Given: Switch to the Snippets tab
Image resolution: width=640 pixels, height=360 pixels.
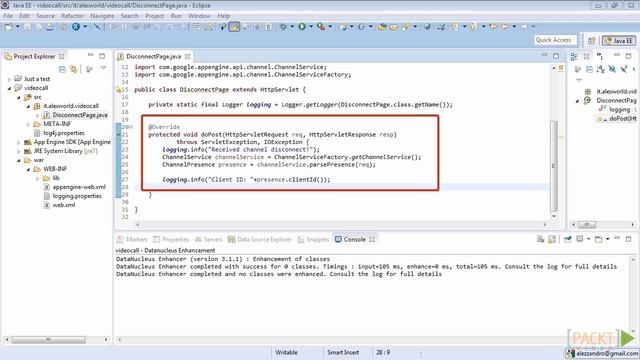Looking at the screenshot, I should [313, 239].
